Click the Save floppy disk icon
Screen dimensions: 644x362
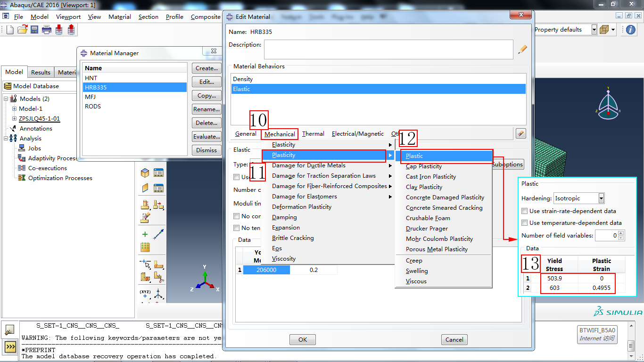(34, 30)
